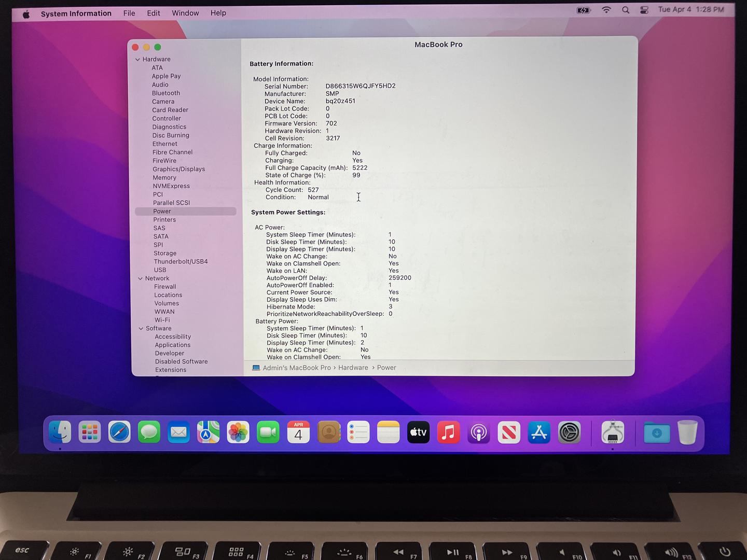Collapse the Software section
Viewport: 747px width, 560px height.
(x=141, y=329)
